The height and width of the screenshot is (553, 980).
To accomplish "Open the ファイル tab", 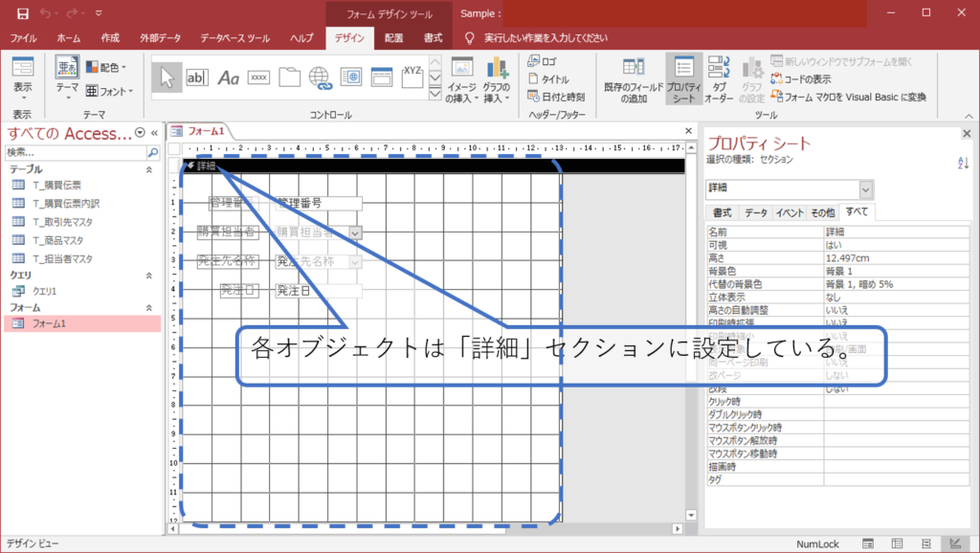I will 23,38.
